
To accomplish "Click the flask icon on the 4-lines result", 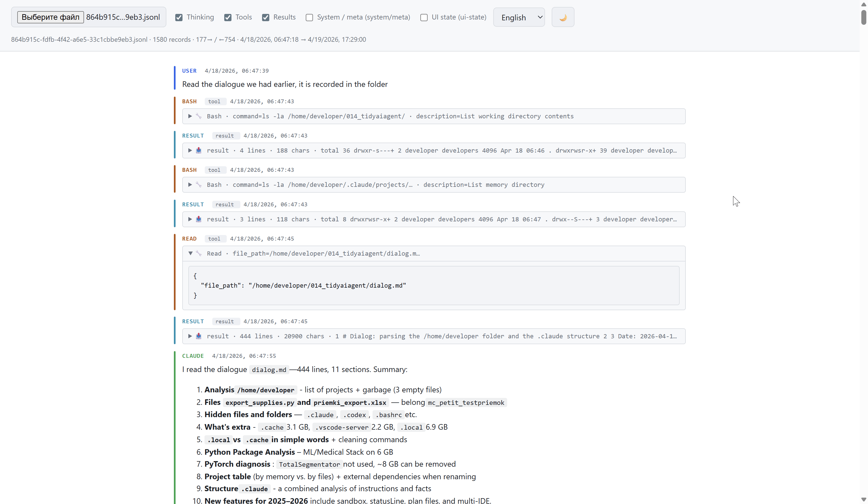I will coord(199,150).
